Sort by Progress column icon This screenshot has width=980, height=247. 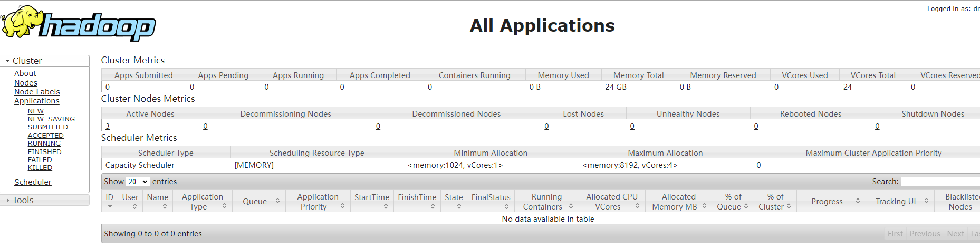(858, 201)
